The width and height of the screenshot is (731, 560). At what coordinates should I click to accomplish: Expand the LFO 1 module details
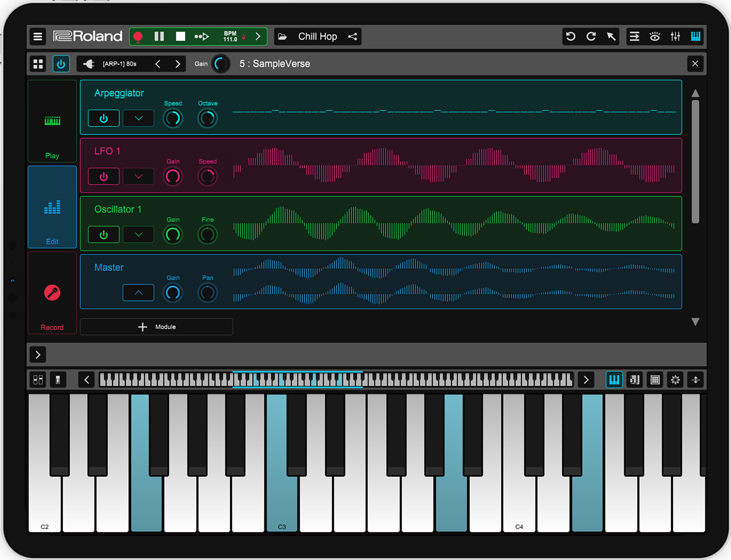coord(138,176)
